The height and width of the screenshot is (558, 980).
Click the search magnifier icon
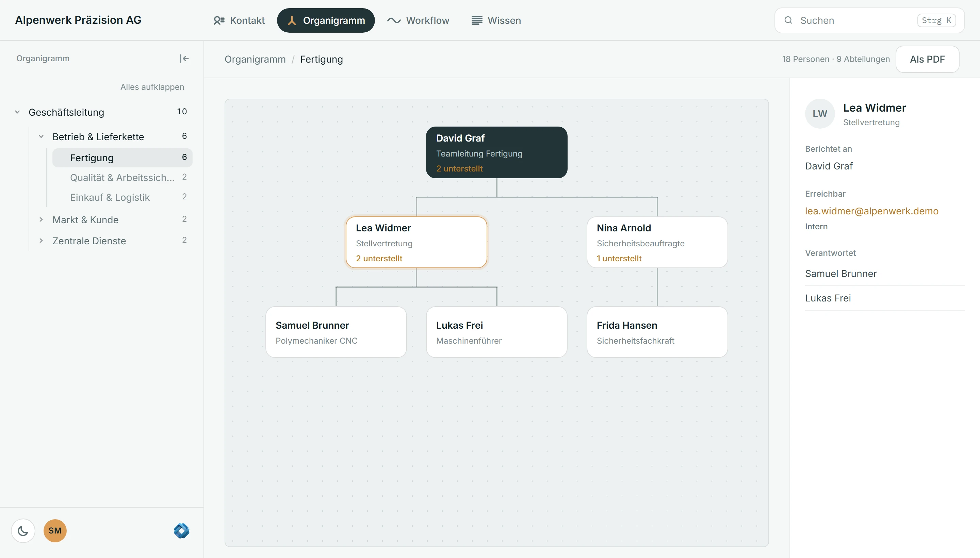(788, 20)
